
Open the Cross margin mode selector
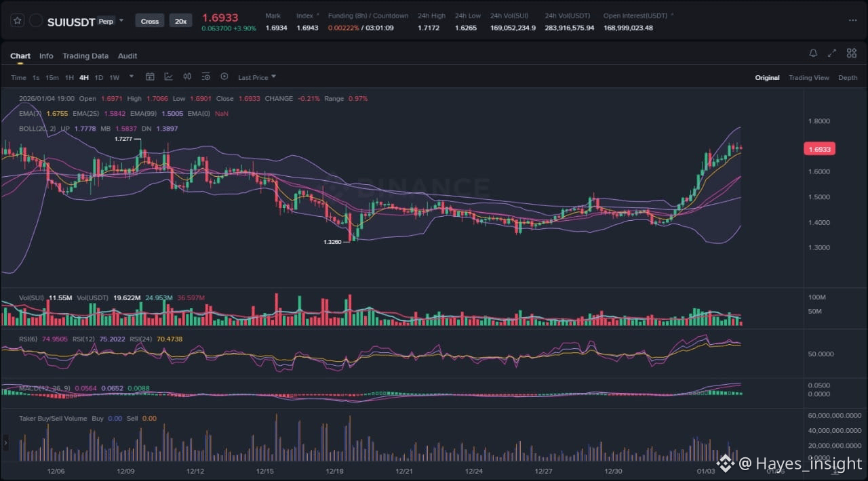click(x=150, y=21)
